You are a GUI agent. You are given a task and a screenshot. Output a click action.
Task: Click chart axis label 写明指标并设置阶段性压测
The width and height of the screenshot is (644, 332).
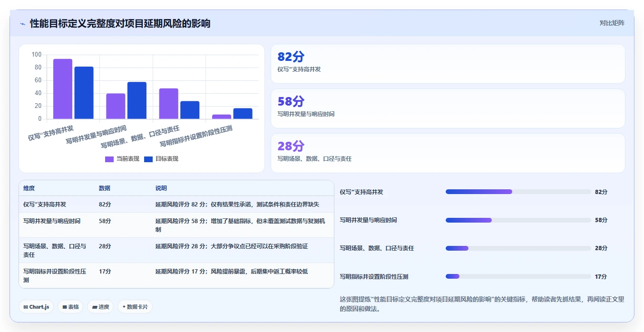click(196, 137)
